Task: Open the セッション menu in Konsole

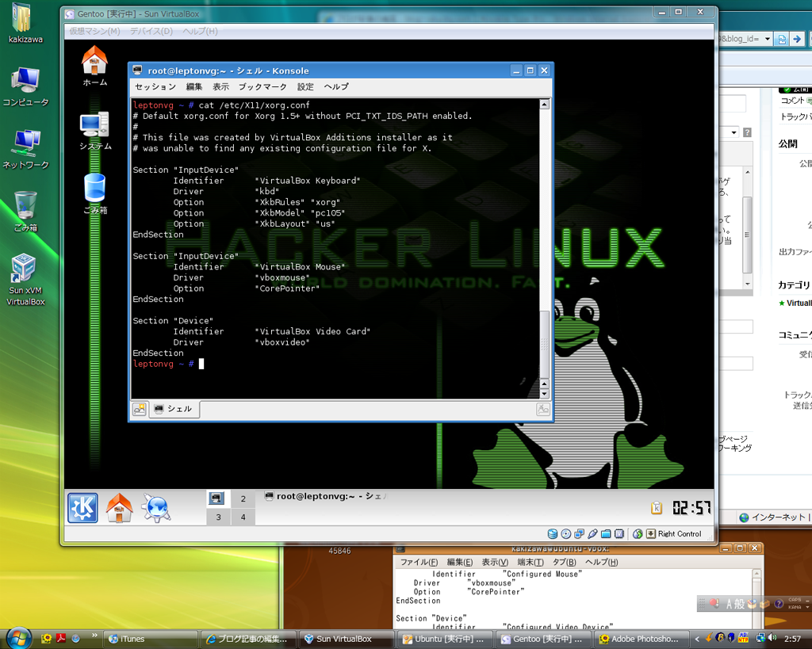Action: click(155, 86)
